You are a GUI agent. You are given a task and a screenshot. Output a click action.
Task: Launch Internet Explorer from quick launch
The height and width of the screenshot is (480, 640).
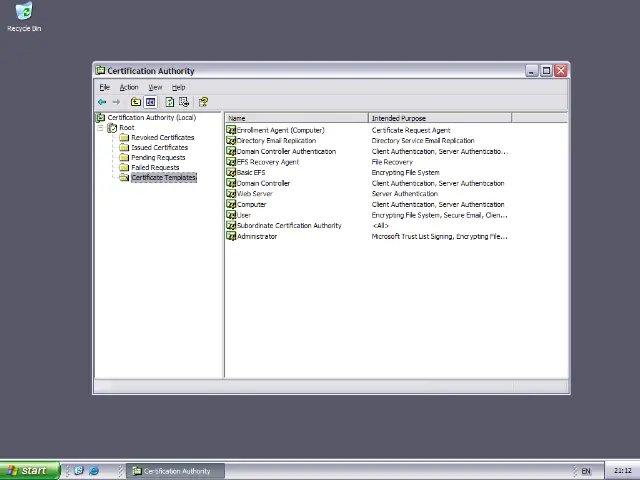click(x=94, y=471)
